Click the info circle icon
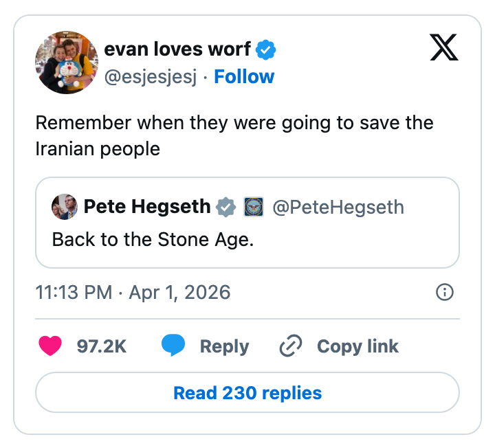 pyautogui.click(x=445, y=293)
